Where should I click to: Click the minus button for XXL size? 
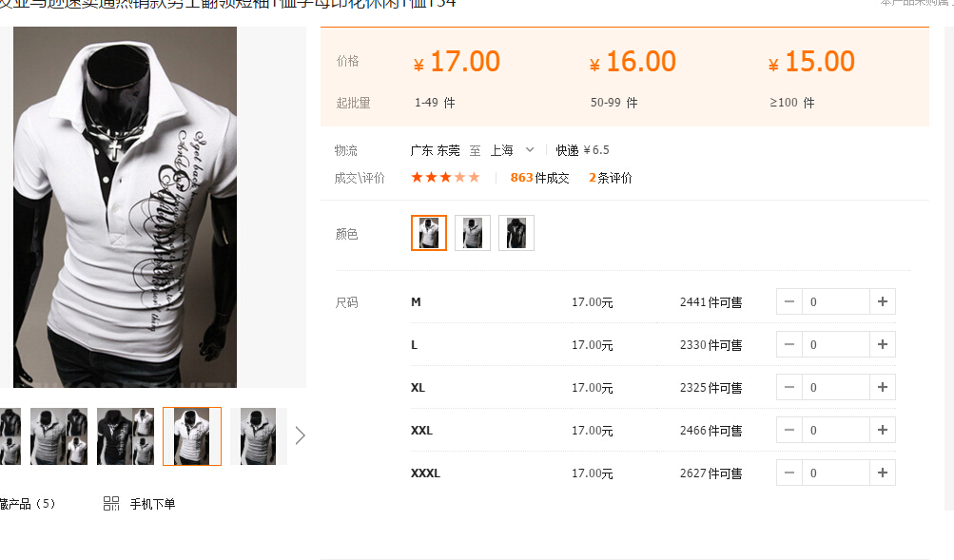point(789,430)
